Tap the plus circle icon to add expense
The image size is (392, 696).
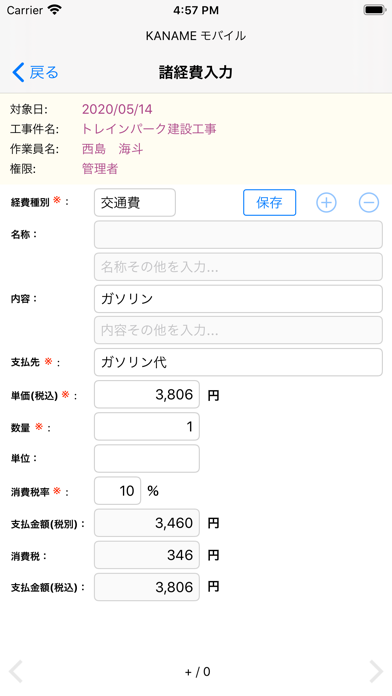tap(326, 202)
